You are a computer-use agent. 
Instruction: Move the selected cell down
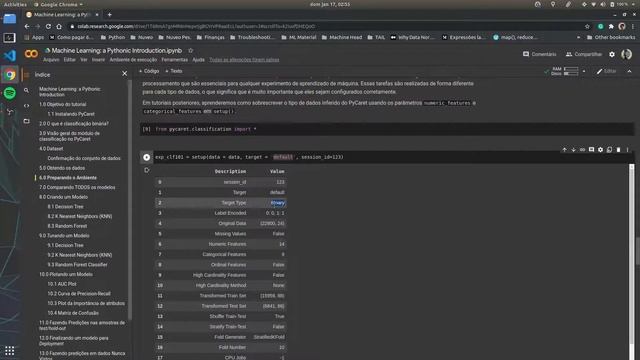(573, 150)
